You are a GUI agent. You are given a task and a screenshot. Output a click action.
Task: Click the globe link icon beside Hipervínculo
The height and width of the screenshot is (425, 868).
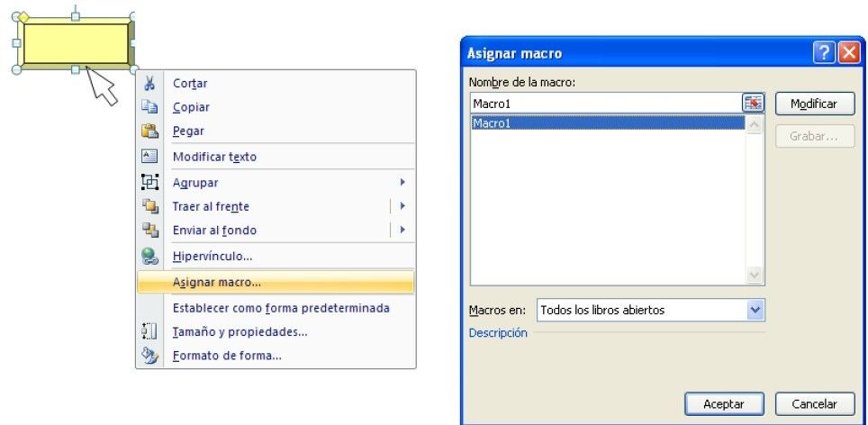click(149, 257)
